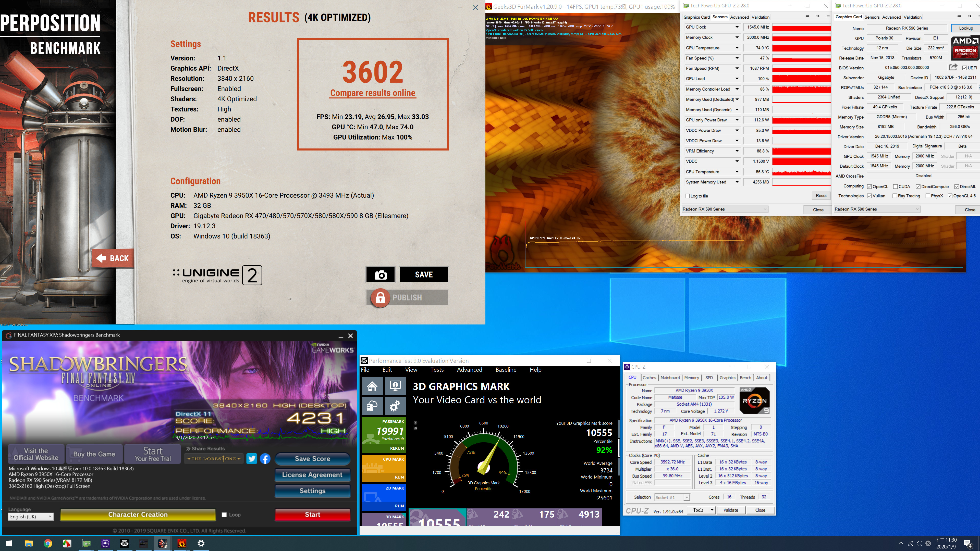Click Save Score in the Final Fantasy benchmark

click(312, 459)
